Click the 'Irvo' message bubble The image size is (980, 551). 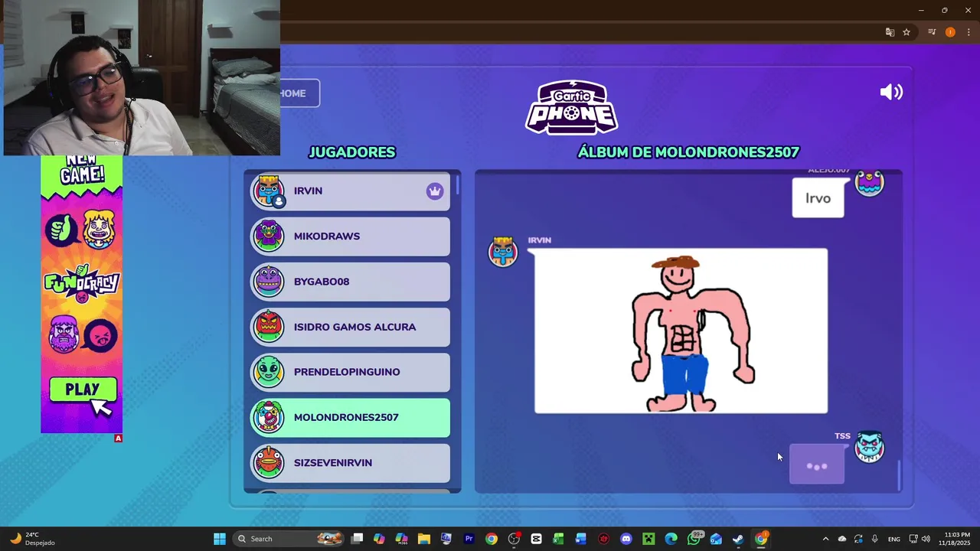(818, 198)
